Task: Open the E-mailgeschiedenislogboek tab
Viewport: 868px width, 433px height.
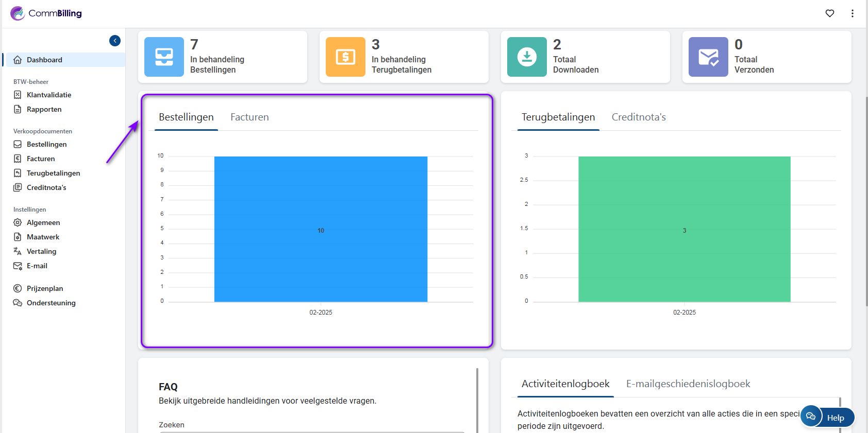Action: click(688, 384)
